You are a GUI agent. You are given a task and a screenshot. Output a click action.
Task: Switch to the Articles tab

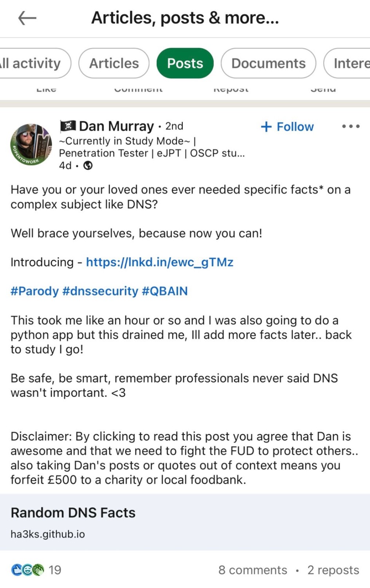coord(114,63)
